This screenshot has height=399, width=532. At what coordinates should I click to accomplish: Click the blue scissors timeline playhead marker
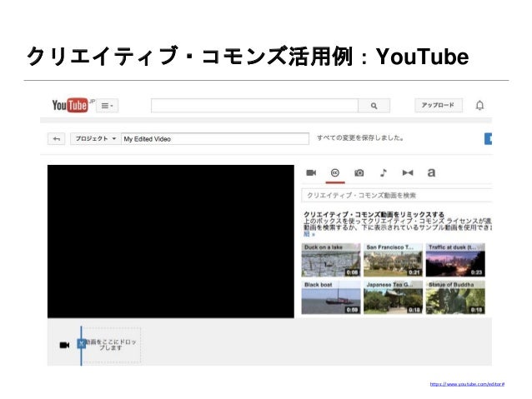tap(81, 344)
